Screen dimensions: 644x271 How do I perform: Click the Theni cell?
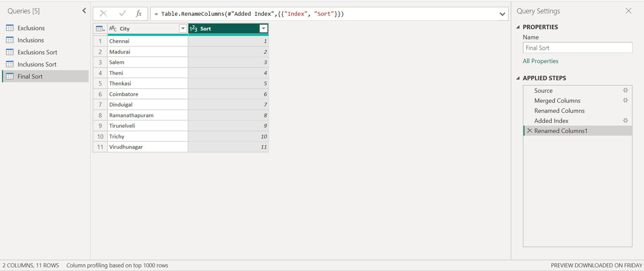(x=147, y=73)
